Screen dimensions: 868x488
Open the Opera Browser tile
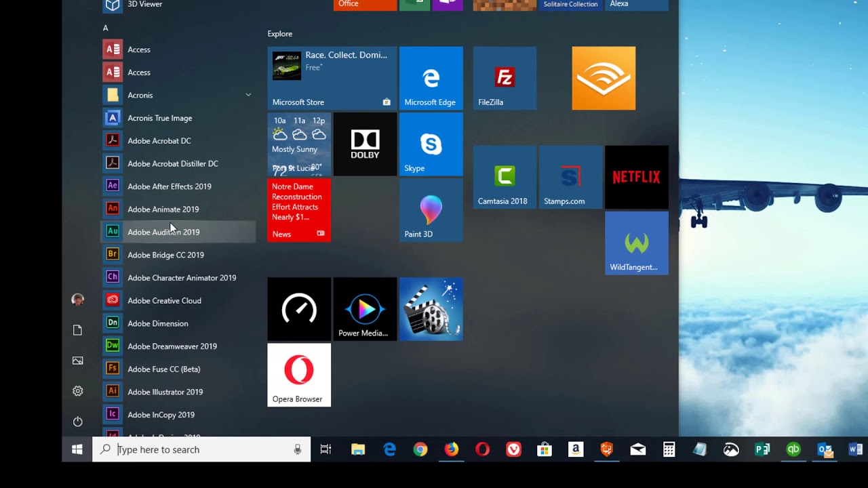coord(299,375)
